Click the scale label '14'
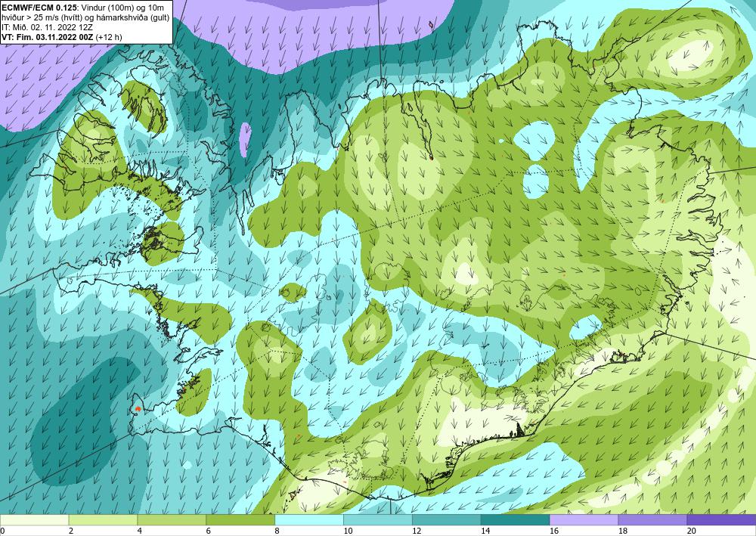This screenshot has width=756, height=536. (485, 531)
